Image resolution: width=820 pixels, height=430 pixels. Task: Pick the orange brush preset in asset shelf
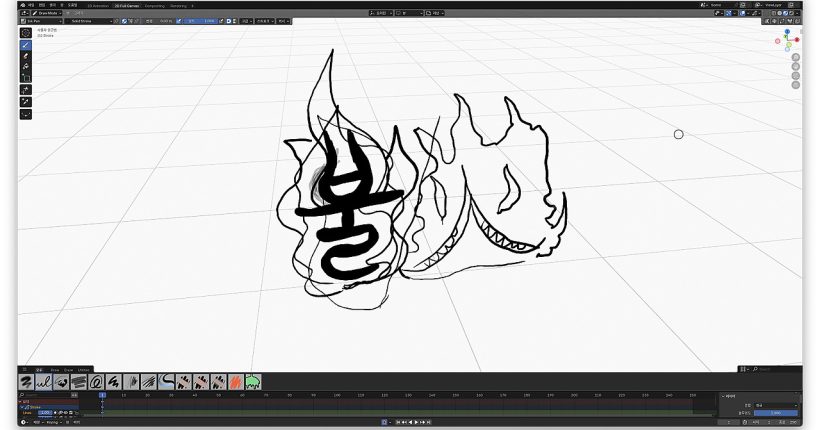[236, 381]
